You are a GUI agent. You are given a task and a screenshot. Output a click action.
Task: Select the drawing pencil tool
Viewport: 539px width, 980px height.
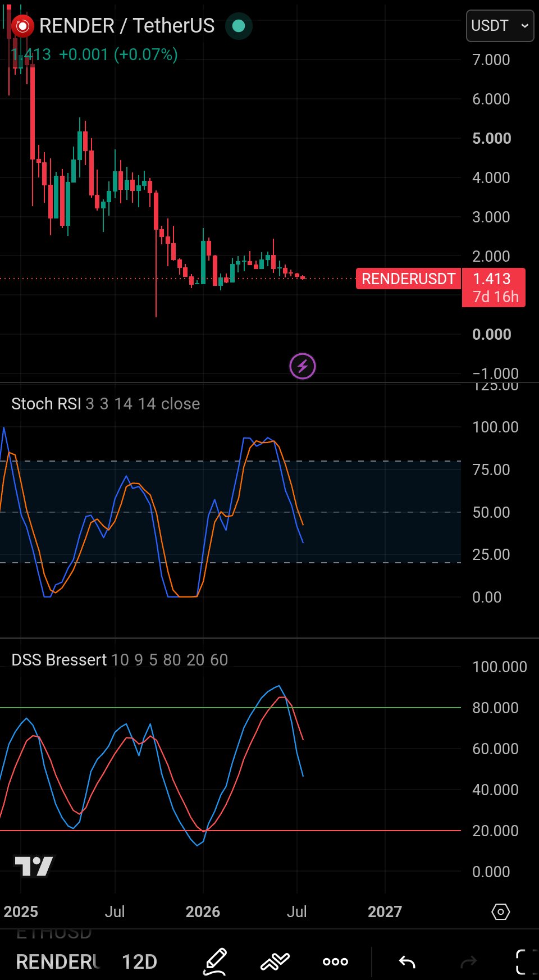[x=215, y=961]
